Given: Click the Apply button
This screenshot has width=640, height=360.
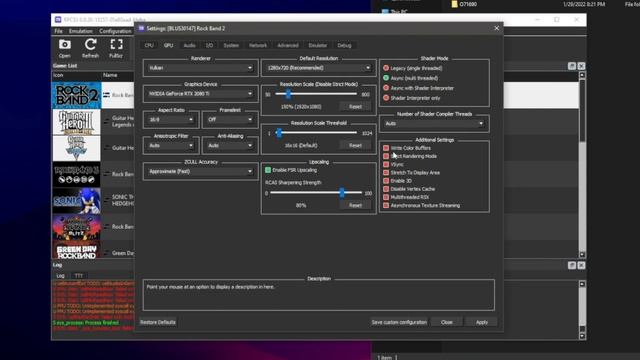Looking at the screenshot, I should pyautogui.click(x=482, y=322).
